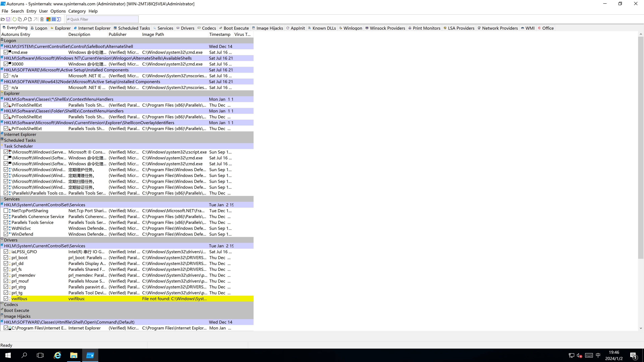Switch to the Office tab
Screen dimensions: 644x362
[546, 28]
